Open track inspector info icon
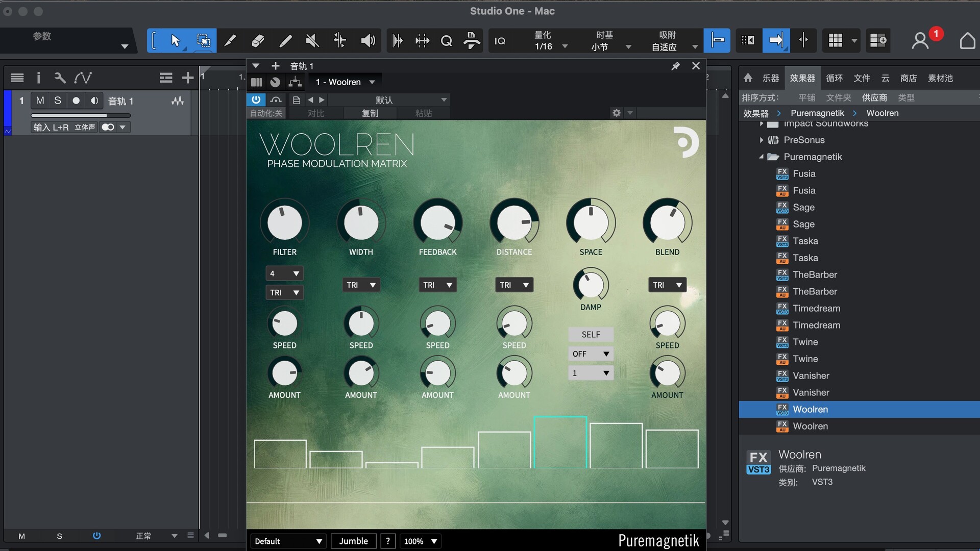 coord(38,78)
